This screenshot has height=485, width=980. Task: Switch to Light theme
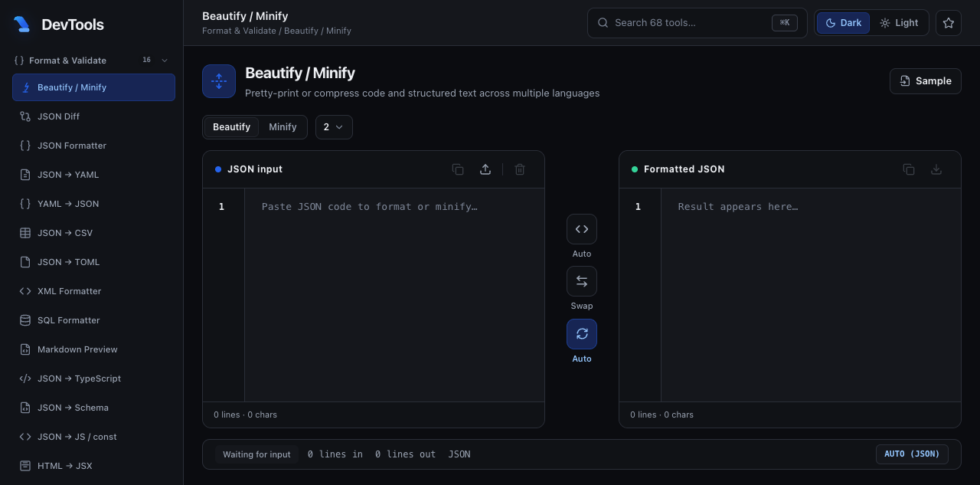coord(899,23)
